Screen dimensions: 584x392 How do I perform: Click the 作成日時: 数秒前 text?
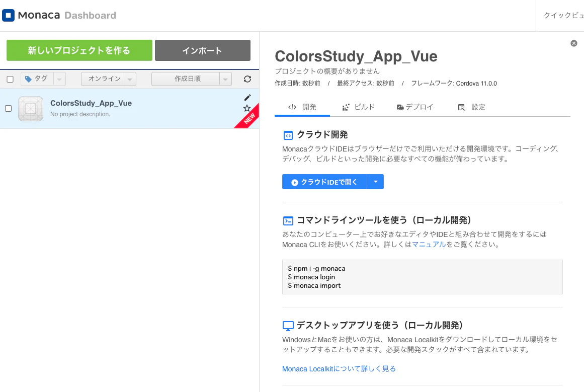tap(298, 84)
